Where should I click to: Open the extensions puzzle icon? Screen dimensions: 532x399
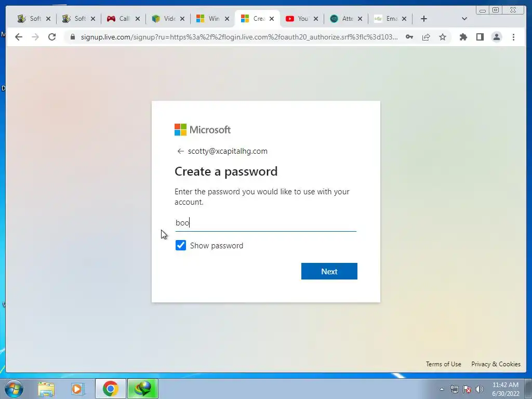tap(463, 37)
